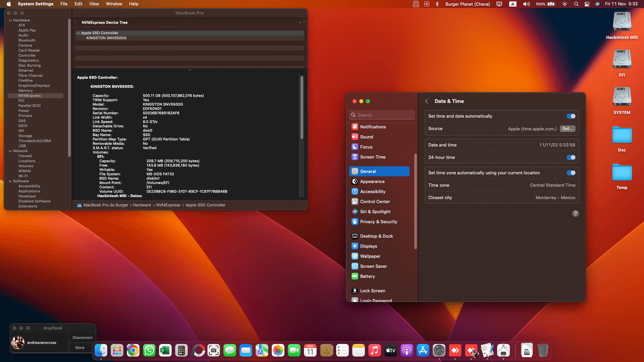This screenshot has height=362, width=644.
Task: Toggle 24-hour time switch
Action: pyautogui.click(x=571, y=158)
